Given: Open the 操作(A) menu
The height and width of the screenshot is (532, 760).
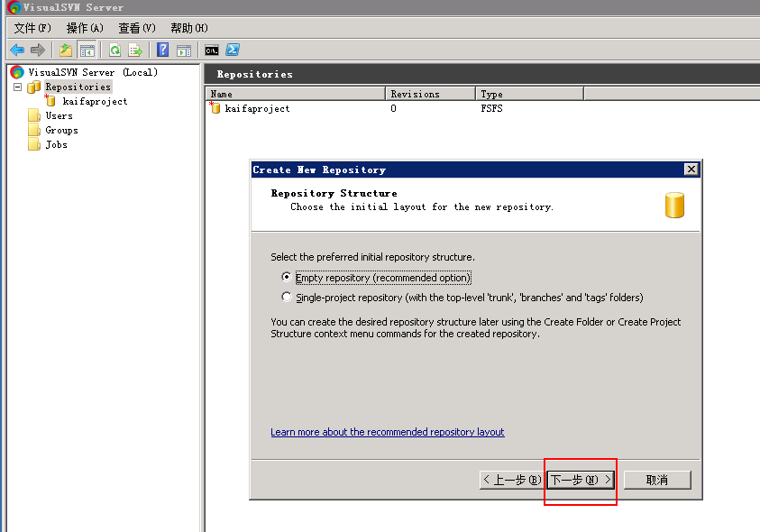Looking at the screenshot, I should point(85,28).
